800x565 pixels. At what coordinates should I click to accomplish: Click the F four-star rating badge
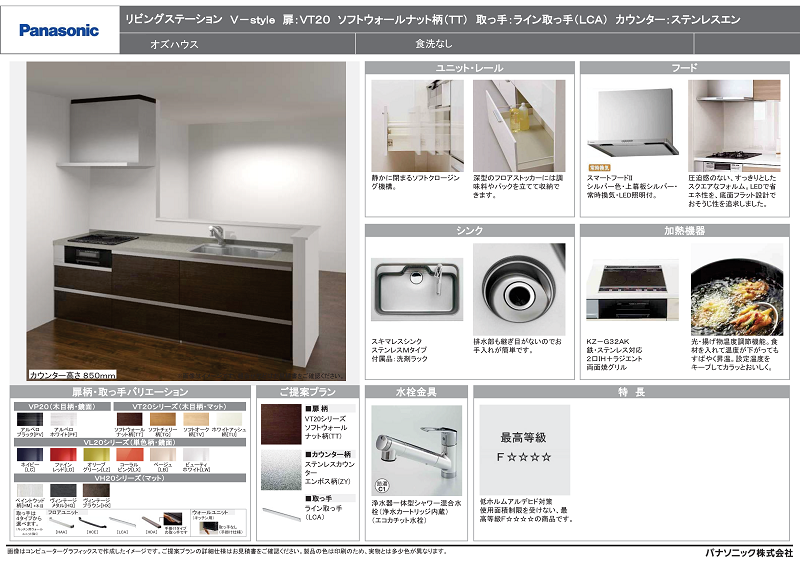(x=524, y=449)
